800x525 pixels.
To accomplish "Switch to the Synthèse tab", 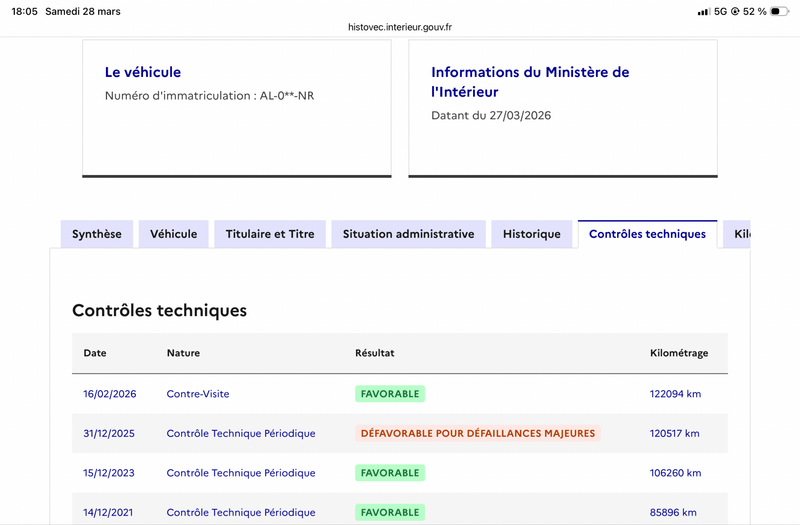I will (x=97, y=234).
